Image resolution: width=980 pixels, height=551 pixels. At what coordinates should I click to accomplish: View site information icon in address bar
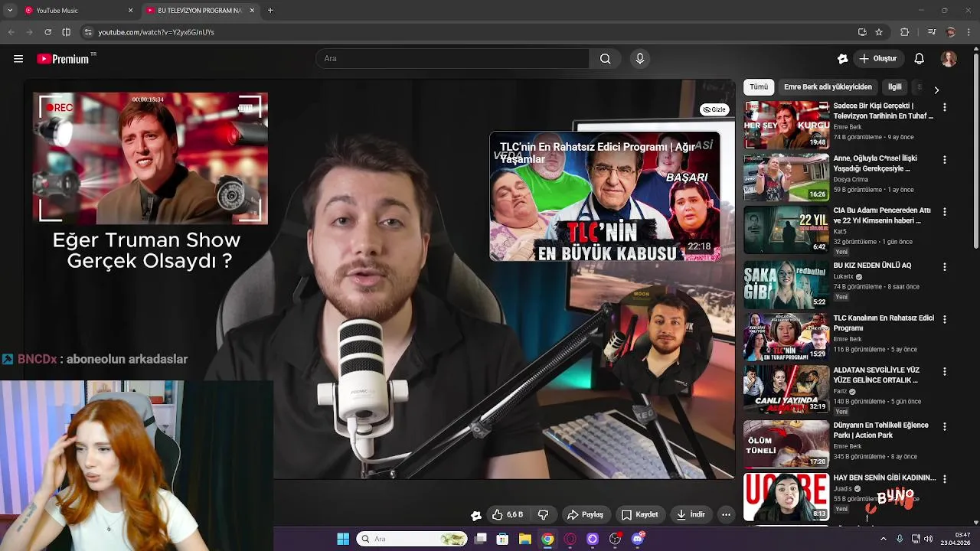88,32
